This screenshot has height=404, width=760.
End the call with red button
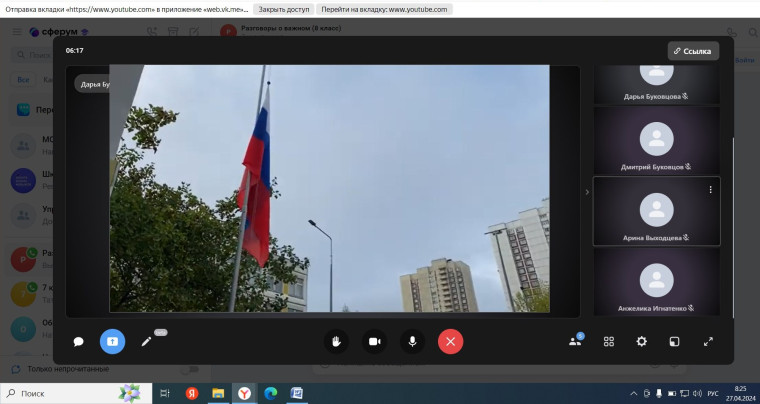click(451, 342)
